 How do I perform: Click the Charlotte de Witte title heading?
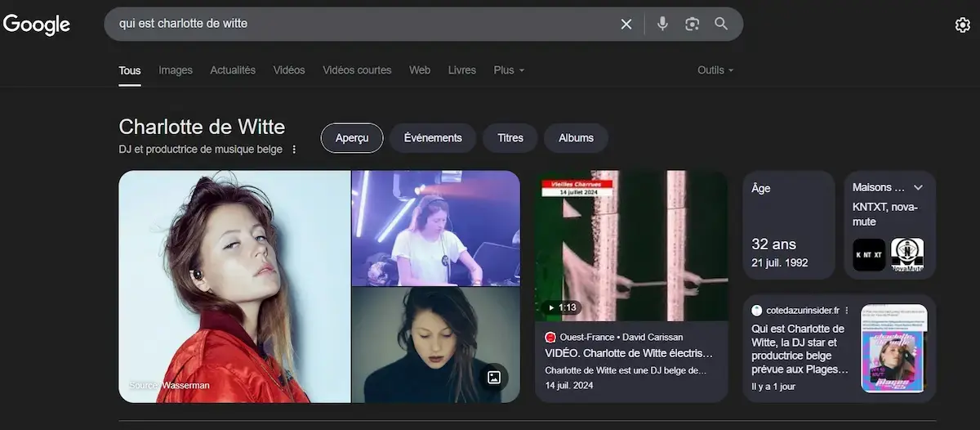[202, 127]
